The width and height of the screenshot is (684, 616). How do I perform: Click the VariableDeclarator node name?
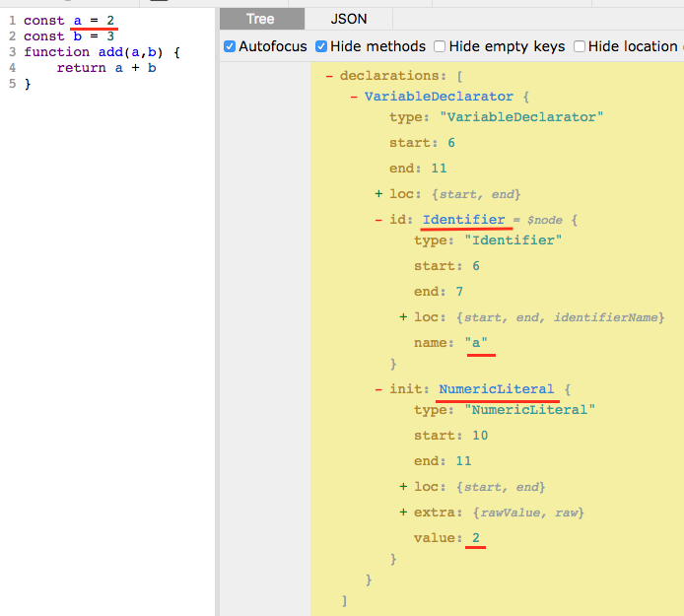click(439, 97)
